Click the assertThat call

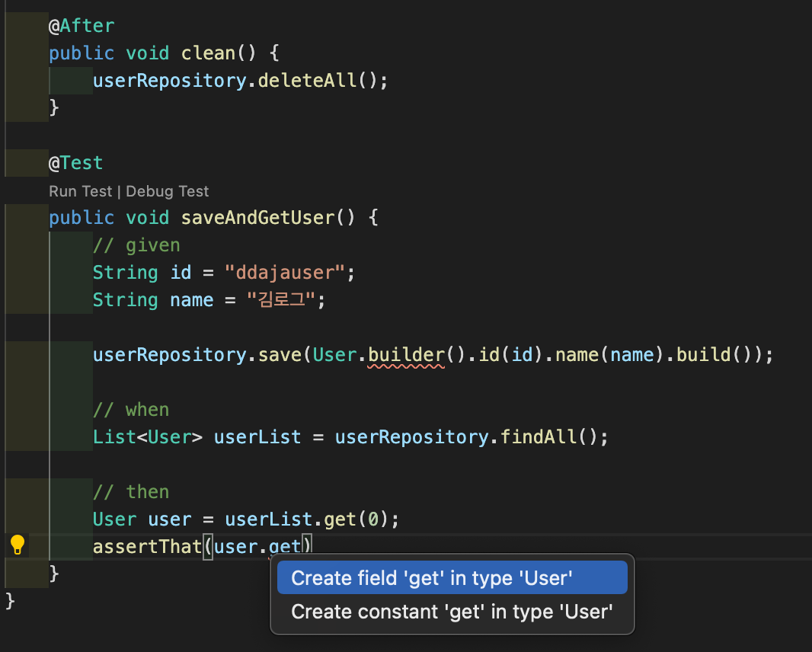pyautogui.click(x=148, y=547)
